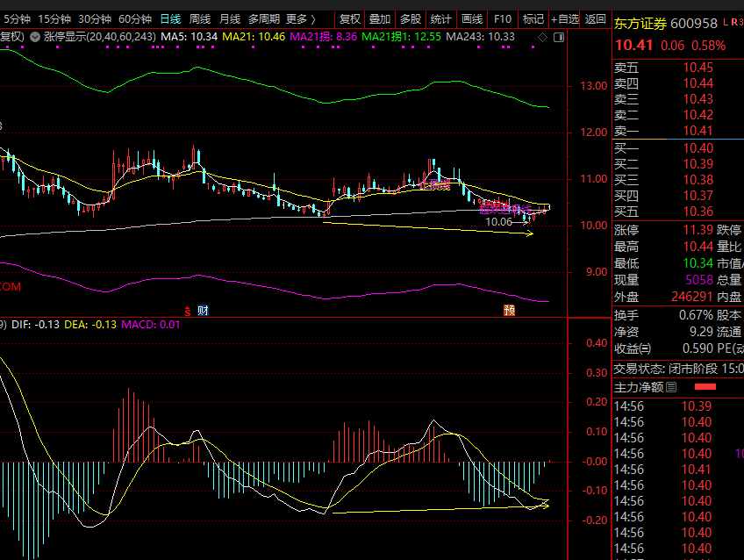Screen dimensions: 744x560
Task: Click the MA21: 10.46 value
Action: click(x=254, y=37)
